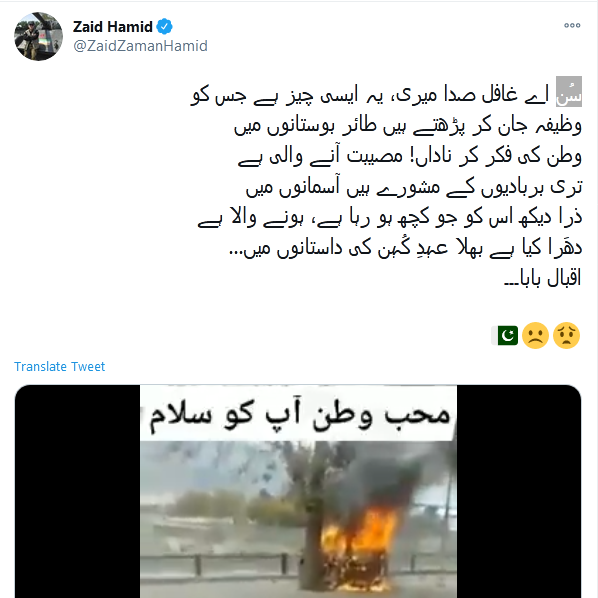Click the worried face emoji with eyebrows

click(x=566, y=336)
